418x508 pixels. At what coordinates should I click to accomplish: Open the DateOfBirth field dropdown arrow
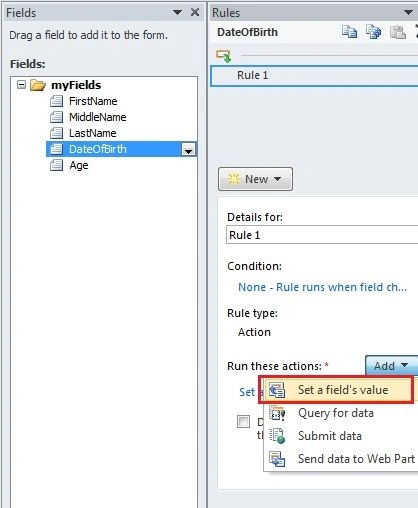pyautogui.click(x=188, y=149)
